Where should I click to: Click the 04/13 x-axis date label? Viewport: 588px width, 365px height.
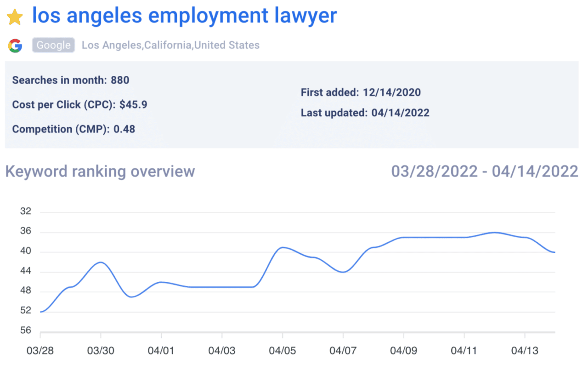click(525, 350)
